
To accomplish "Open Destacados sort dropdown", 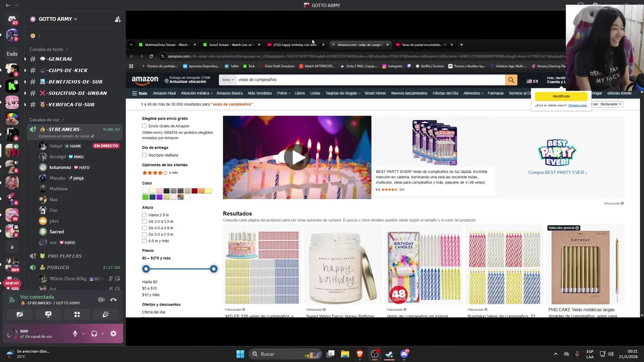I will pyautogui.click(x=610, y=104).
